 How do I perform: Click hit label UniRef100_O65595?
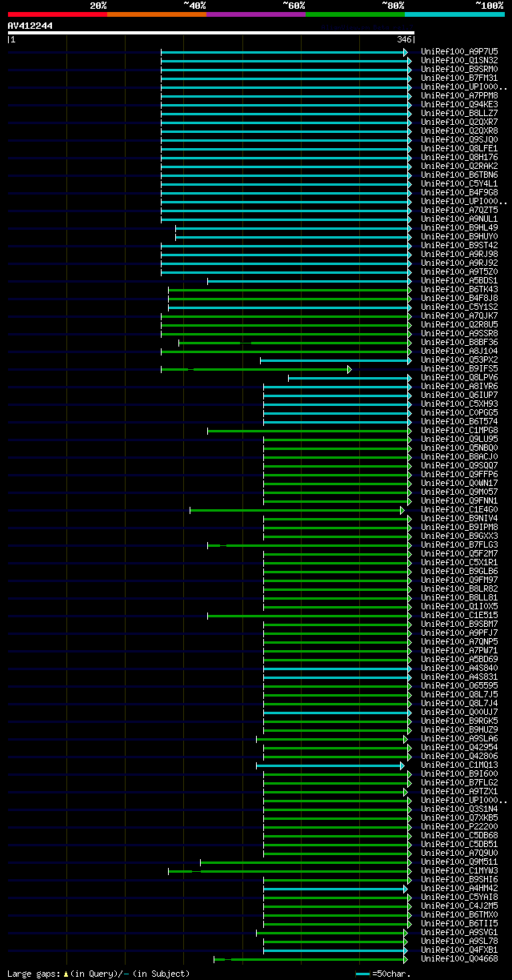pos(459,685)
